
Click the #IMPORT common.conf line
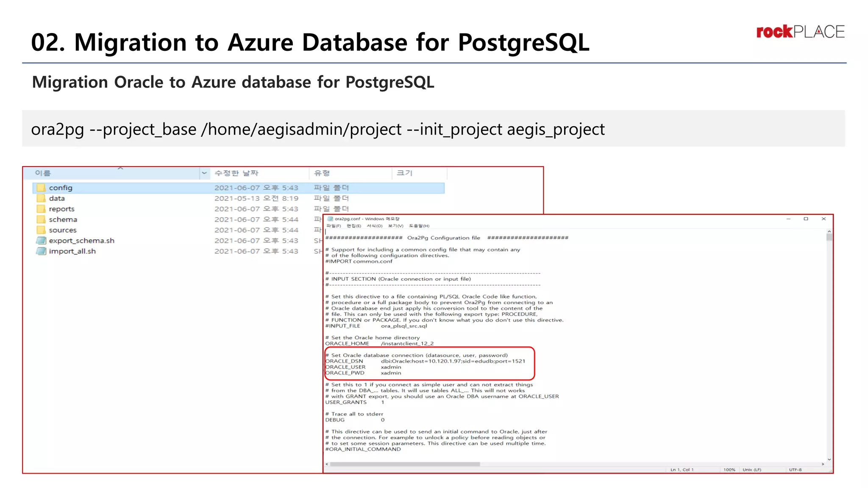click(359, 261)
